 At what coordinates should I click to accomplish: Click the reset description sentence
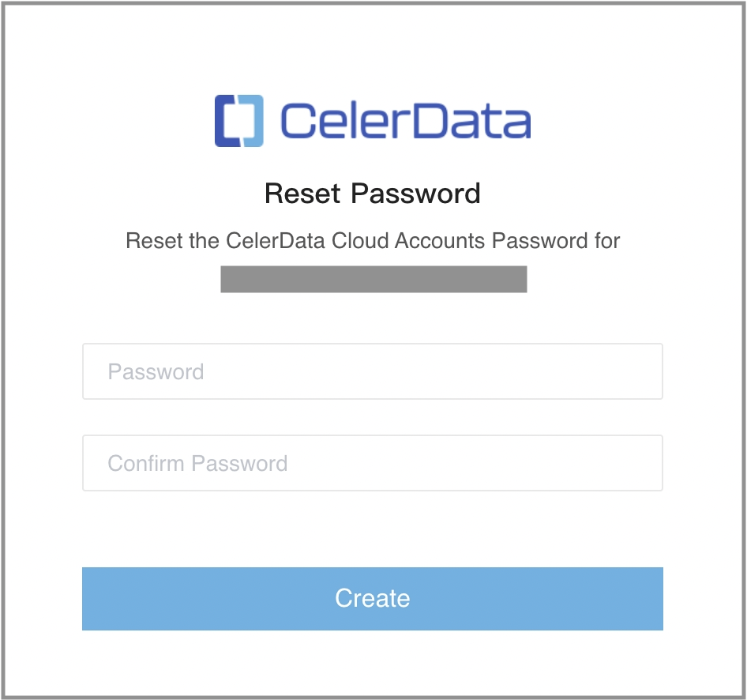[373, 240]
